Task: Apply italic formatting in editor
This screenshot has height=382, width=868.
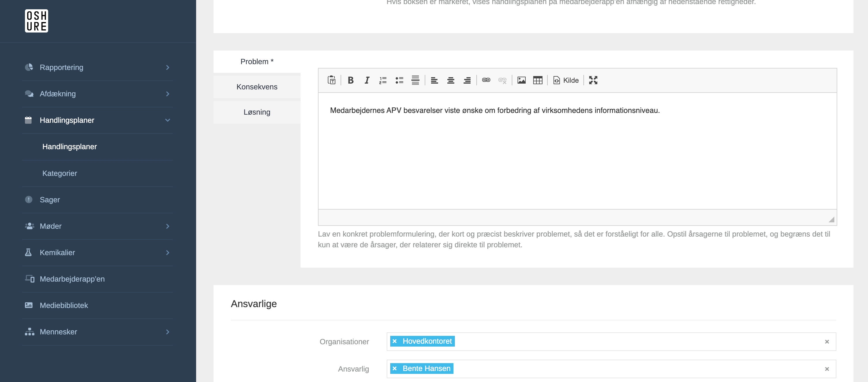Action: [367, 80]
